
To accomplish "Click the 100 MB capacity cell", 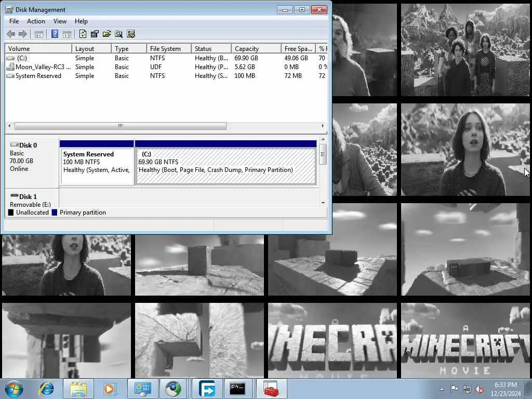I will tap(245, 76).
